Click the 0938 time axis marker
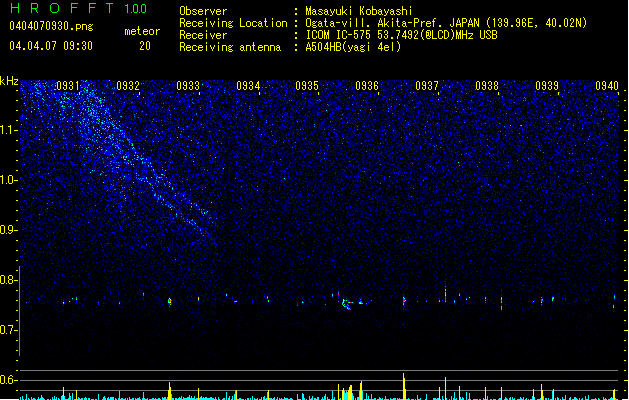This screenshot has height=400, width=629. point(487,86)
